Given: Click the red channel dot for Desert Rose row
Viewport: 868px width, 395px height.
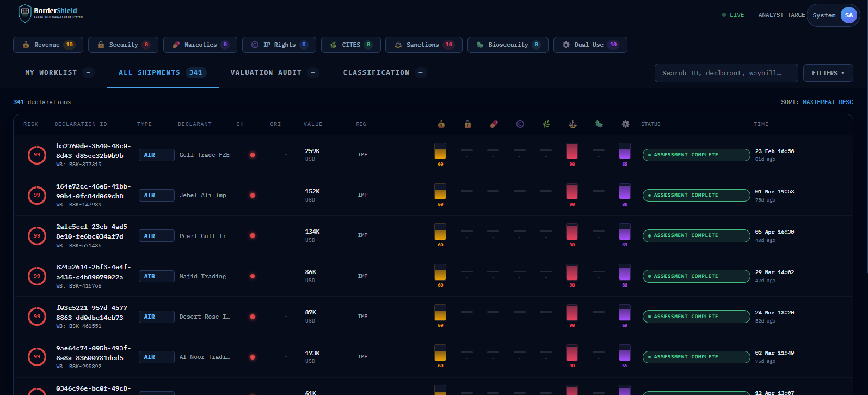Looking at the screenshot, I should pos(253,317).
